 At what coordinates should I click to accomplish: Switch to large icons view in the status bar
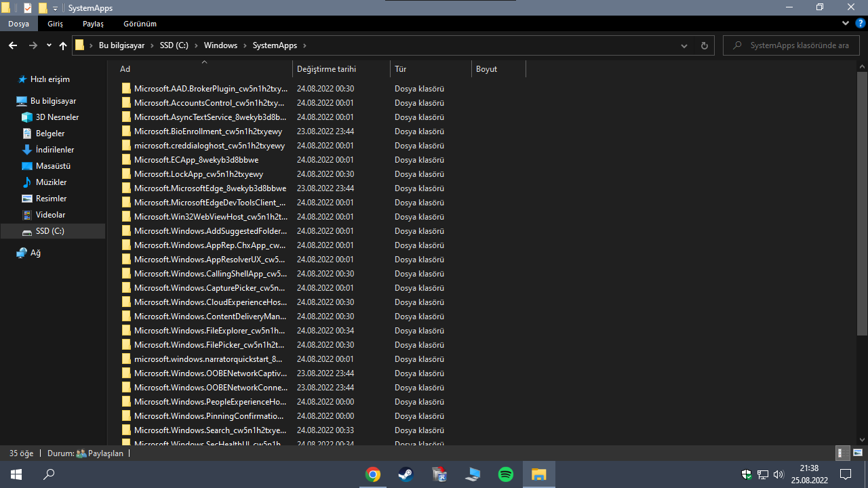point(857,453)
